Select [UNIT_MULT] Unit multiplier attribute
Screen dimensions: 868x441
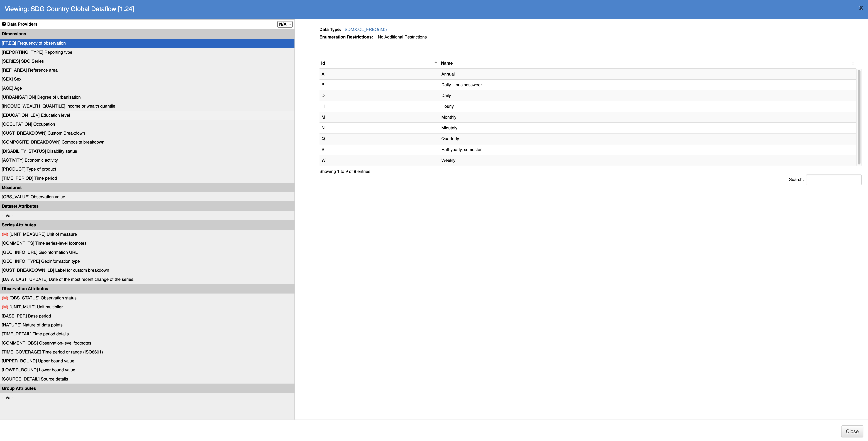pos(147,307)
